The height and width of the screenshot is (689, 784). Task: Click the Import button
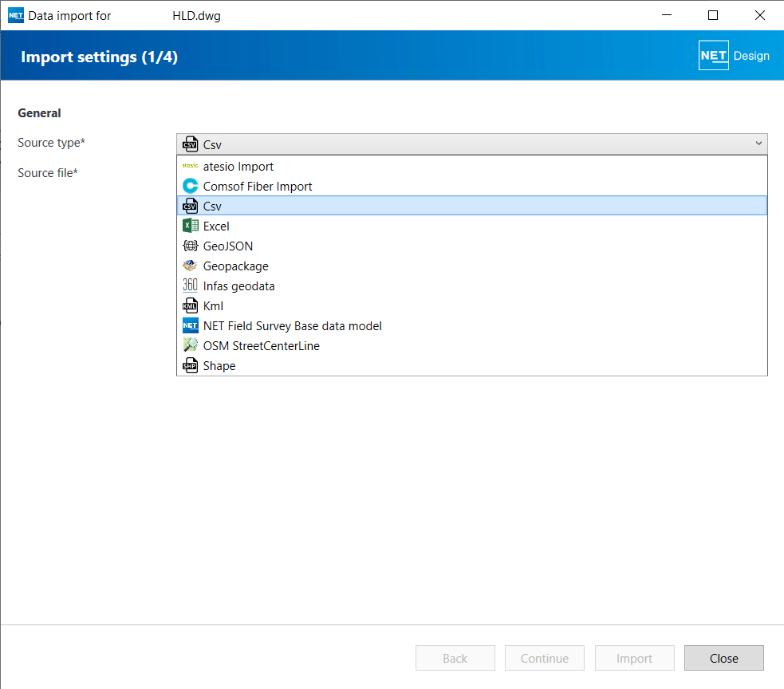pyautogui.click(x=634, y=658)
